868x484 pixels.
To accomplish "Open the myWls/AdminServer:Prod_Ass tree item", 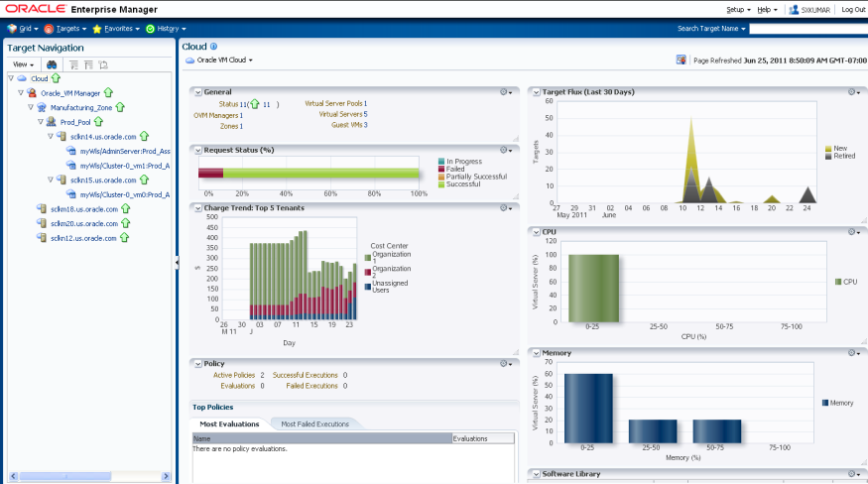I will (125, 151).
